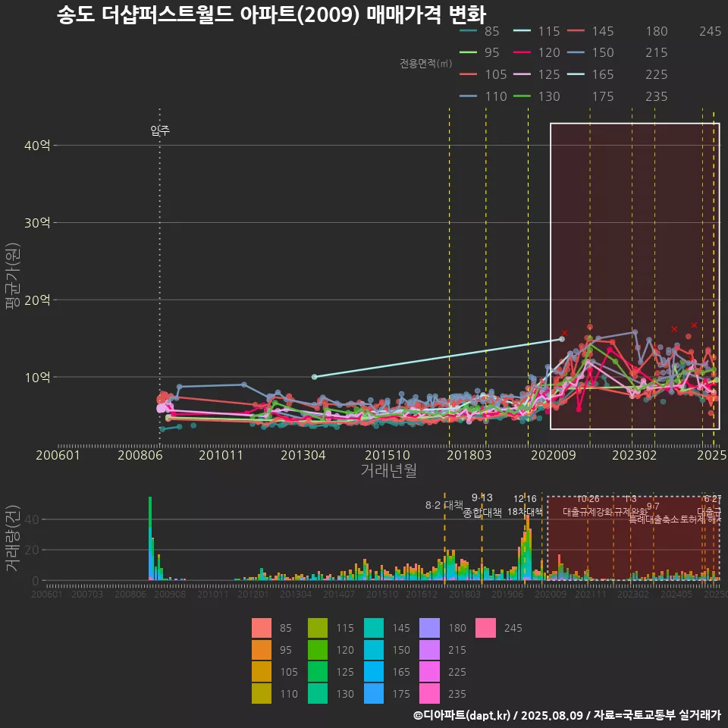This screenshot has height=728, width=728.
Task: Click the 120 green swatch in bottom legend
Action: pyautogui.click(x=318, y=650)
